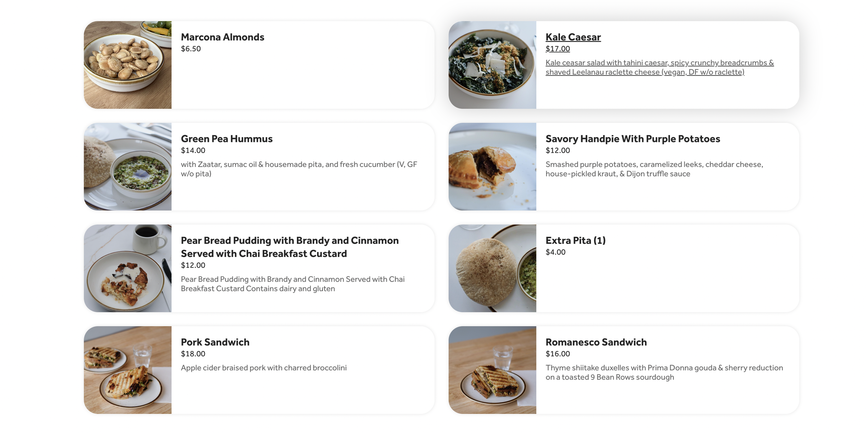This screenshot has width=868, height=435.
Task: Open the Savory Handpie image
Action: pyautogui.click(x=492, y=167)
